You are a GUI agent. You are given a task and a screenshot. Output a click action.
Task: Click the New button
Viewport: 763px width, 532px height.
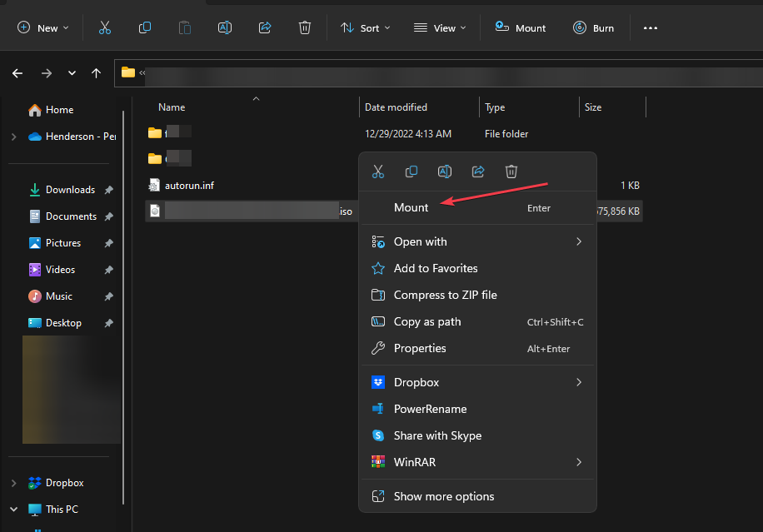(43, 27)
